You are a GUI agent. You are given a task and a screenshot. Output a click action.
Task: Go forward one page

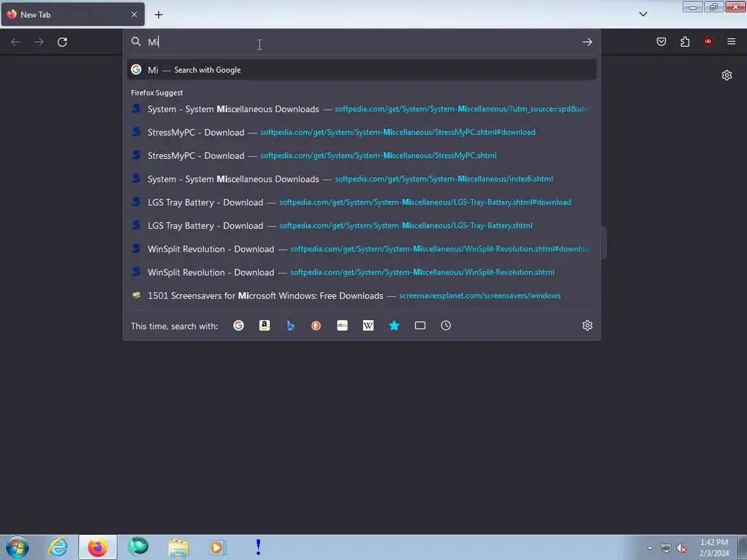coord(39,42)
